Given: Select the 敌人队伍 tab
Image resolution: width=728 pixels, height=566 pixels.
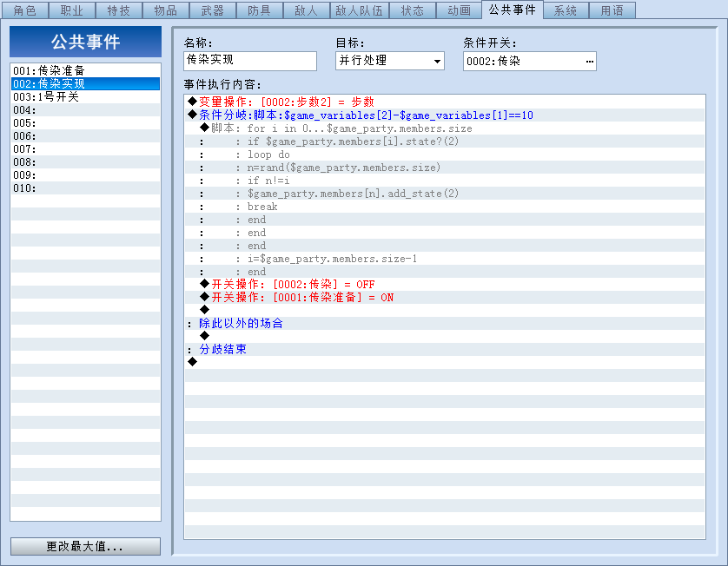Looking at the screenshot, I should [359, 10].
